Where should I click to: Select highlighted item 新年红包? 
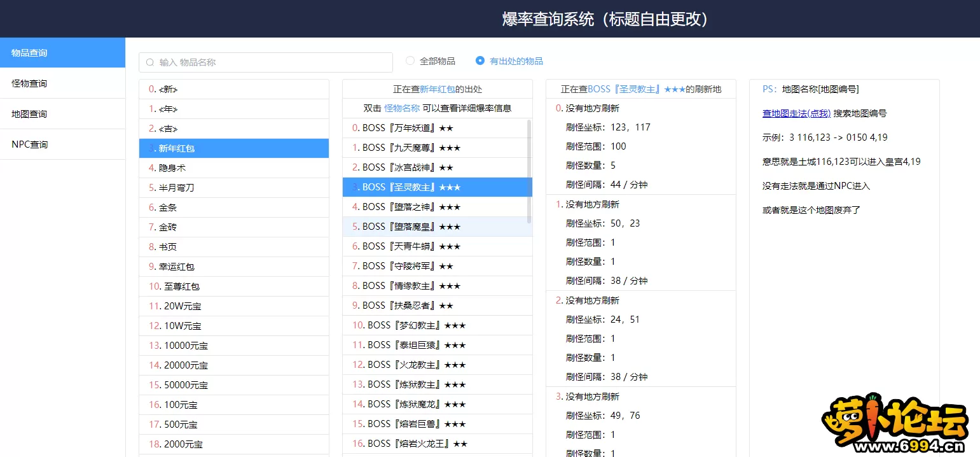tap(234, 148)
